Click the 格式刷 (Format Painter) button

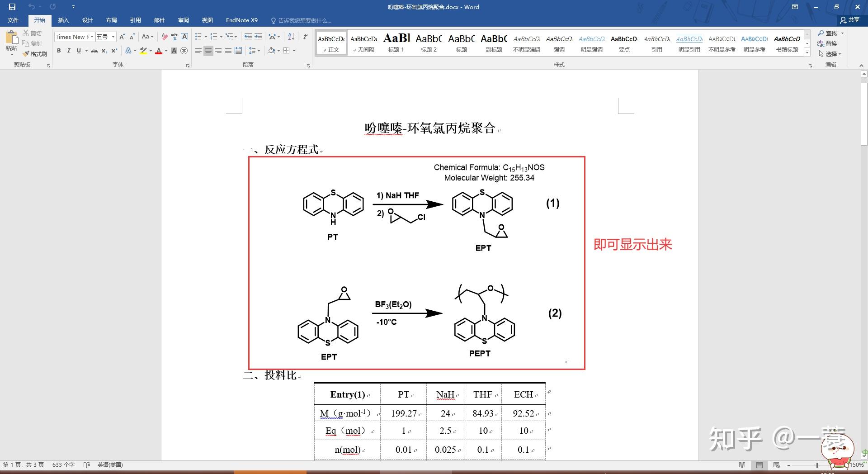pyautogui.click(x=35, y=53)
